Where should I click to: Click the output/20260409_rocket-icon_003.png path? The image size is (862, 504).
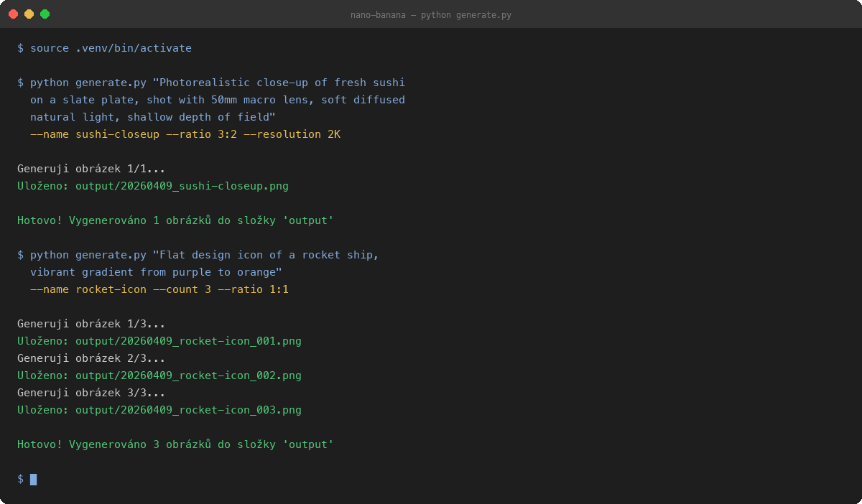click(190, 409)
